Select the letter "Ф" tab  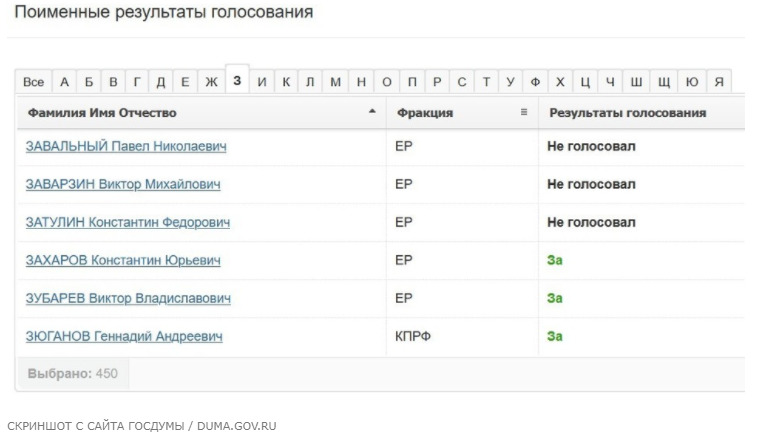click(536, 82)
